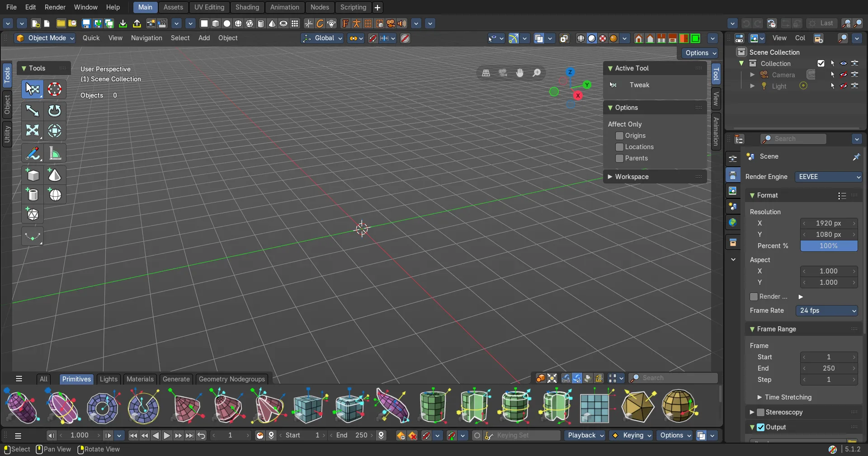Hide the Collection in viewport eye icon

[844, 63]
